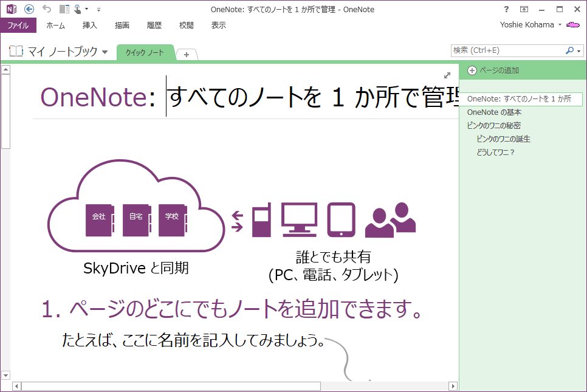Viewport: 587px width, 392px height.
Task: Toggle touch/mouse mode icon
Action: (78, 9)
